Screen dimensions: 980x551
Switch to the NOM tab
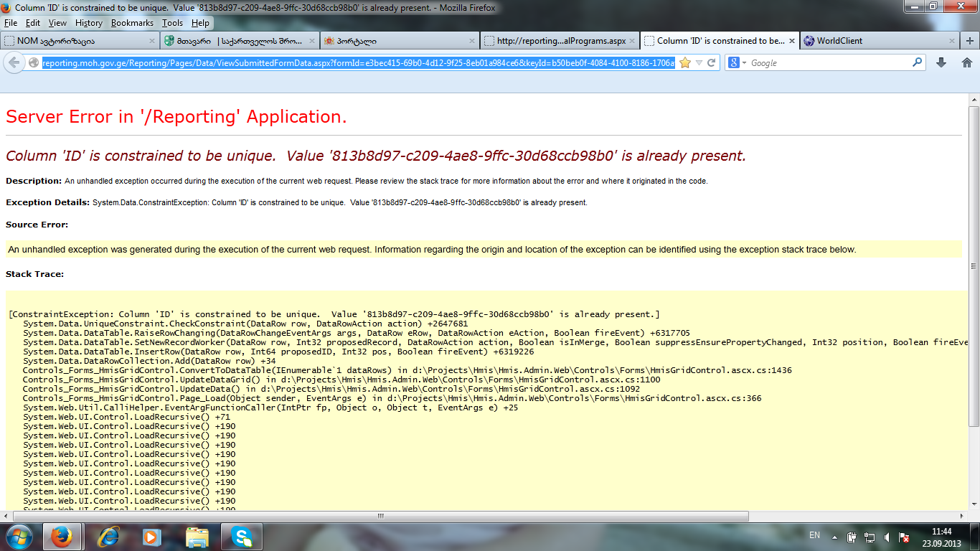(x=57, y=41)
